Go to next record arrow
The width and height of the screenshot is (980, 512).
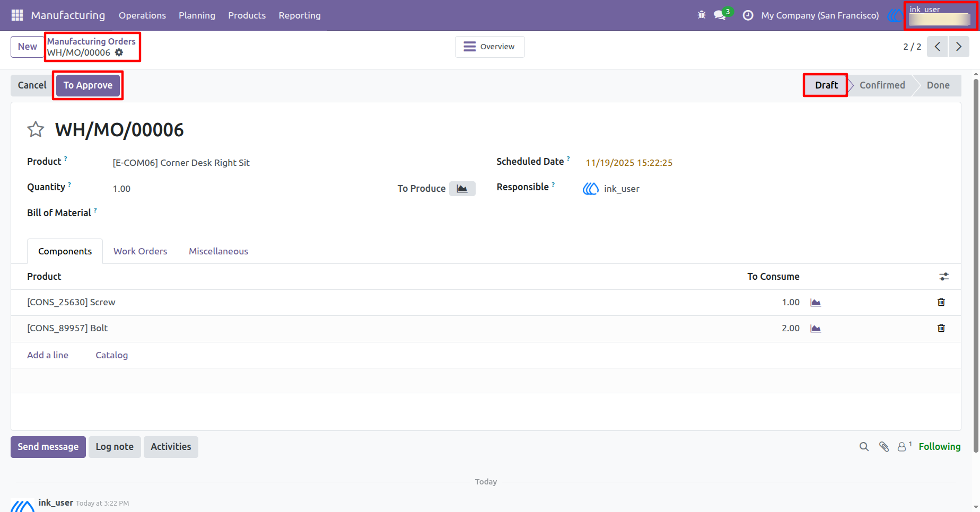[x=959, y=47]
